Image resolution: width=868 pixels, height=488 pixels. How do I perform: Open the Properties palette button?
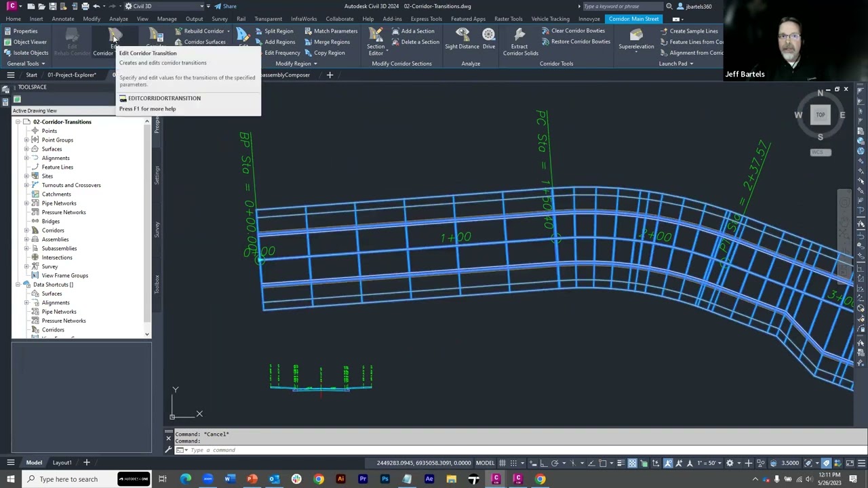click(20, 31)
